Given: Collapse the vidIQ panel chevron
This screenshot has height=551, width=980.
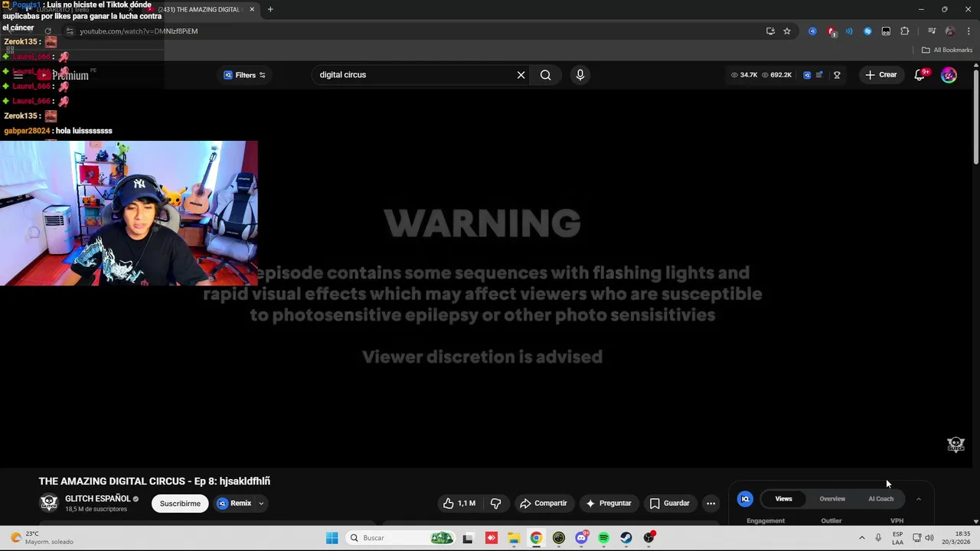Looking at the screenshot, I should (918, 499).
